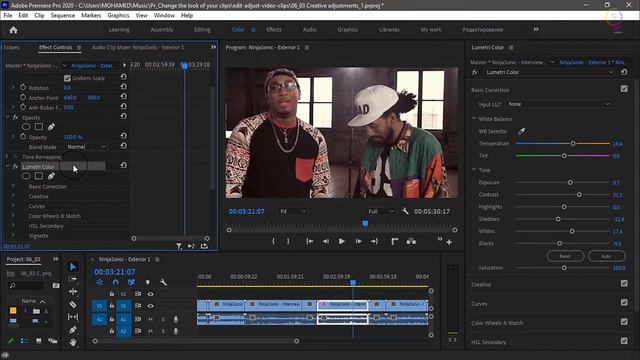This screenshot has width=640, height=360.
Task: Expand Basic Correction in Effect Controls
Action: click(x=13, y=186)
